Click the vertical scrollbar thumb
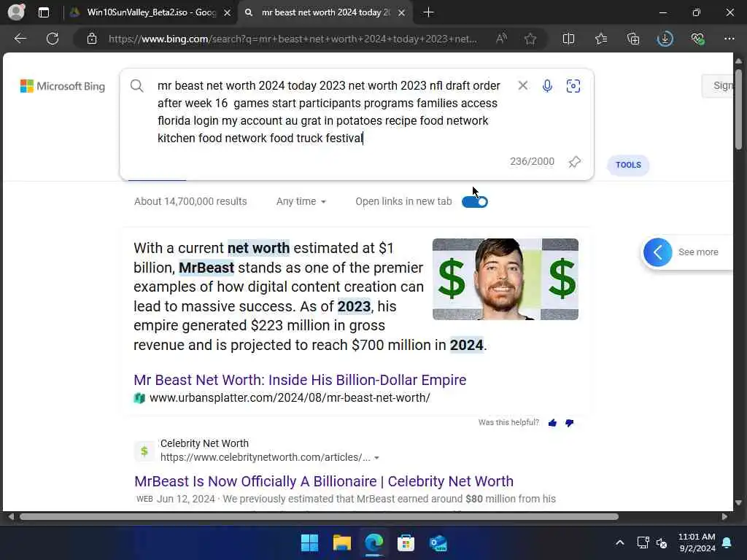Screen dimensions: 747x560 pos(738,109)
